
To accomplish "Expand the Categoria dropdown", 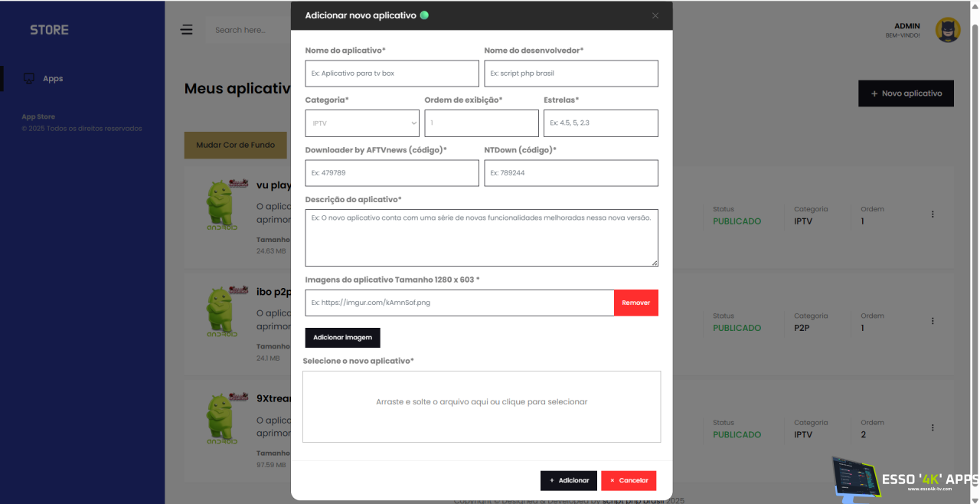I will point(362,123).
